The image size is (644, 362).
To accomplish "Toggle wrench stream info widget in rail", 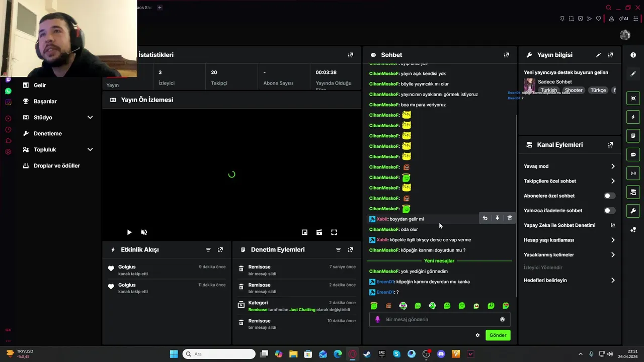I will [633, 211].
